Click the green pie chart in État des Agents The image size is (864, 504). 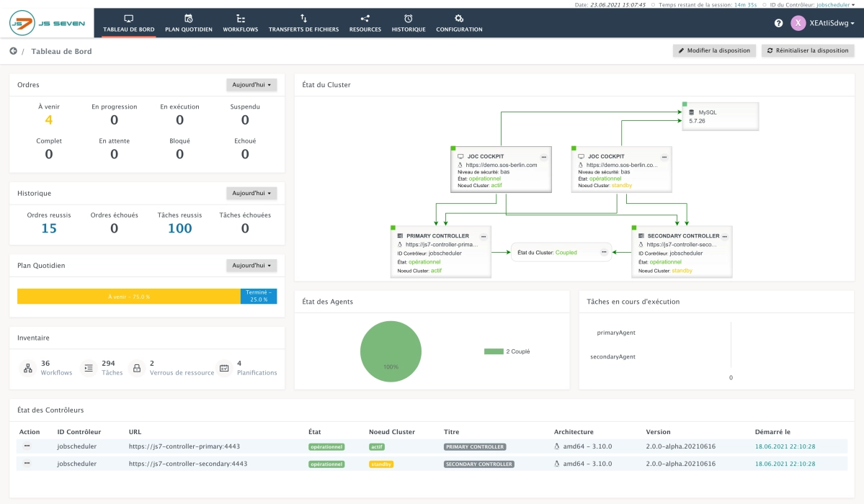coord(391,351)
